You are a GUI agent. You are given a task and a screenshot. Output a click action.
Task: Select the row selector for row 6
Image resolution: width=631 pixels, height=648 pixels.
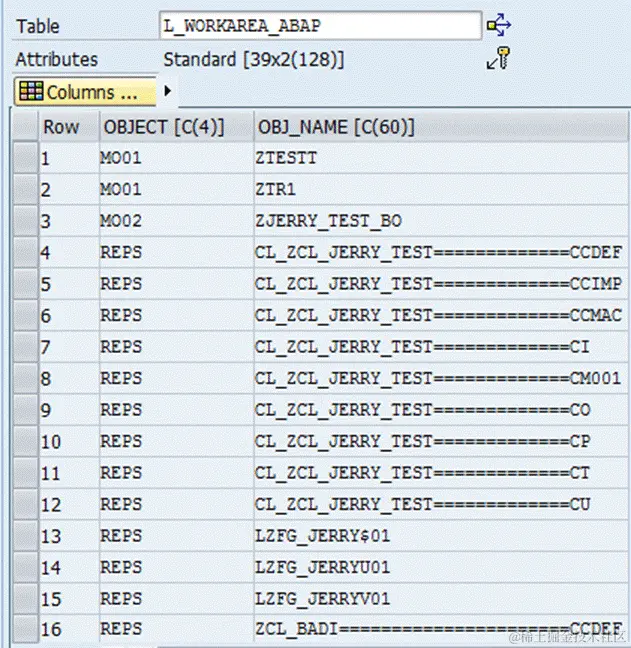[x=26, y=315]
